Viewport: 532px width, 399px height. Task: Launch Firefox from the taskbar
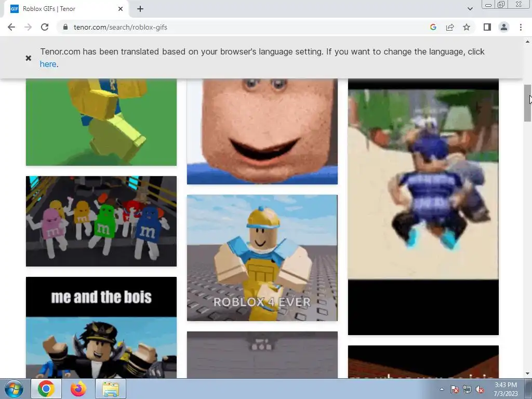[78, 389]
